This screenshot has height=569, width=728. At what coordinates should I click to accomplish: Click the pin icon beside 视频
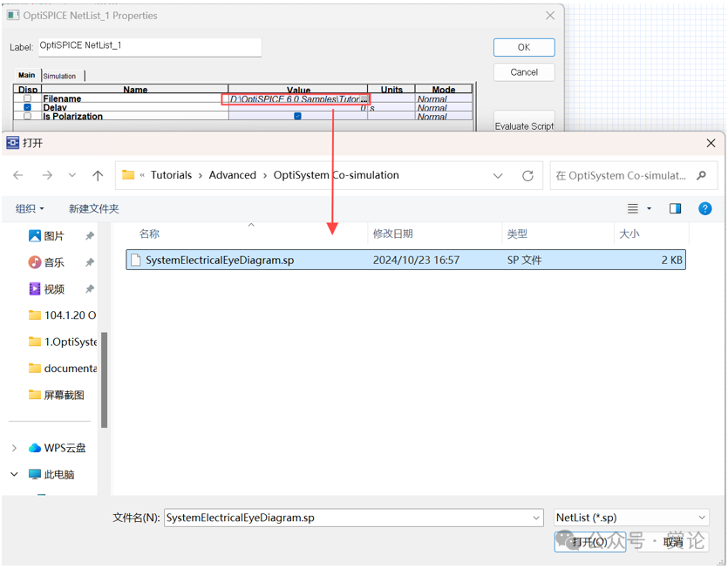point(90,289)
